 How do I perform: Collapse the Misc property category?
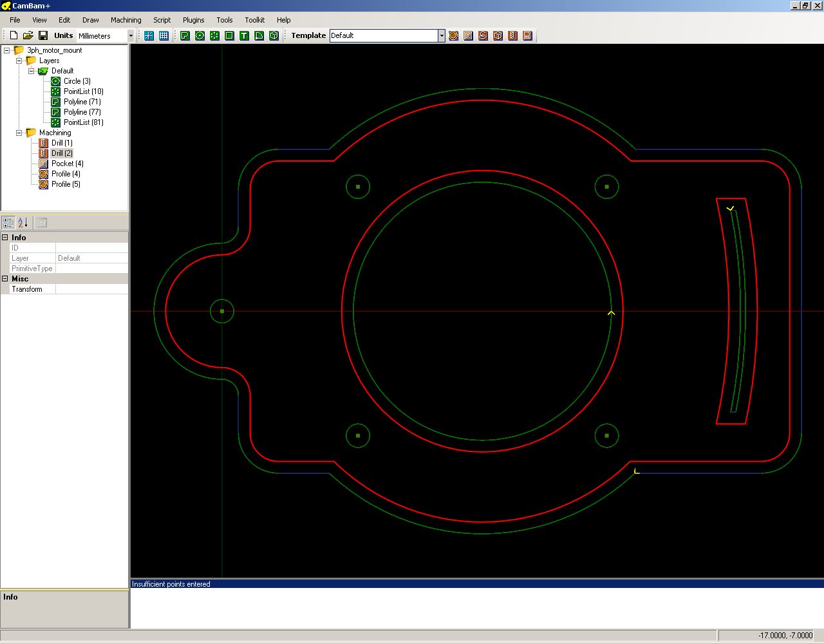[5, 279]
